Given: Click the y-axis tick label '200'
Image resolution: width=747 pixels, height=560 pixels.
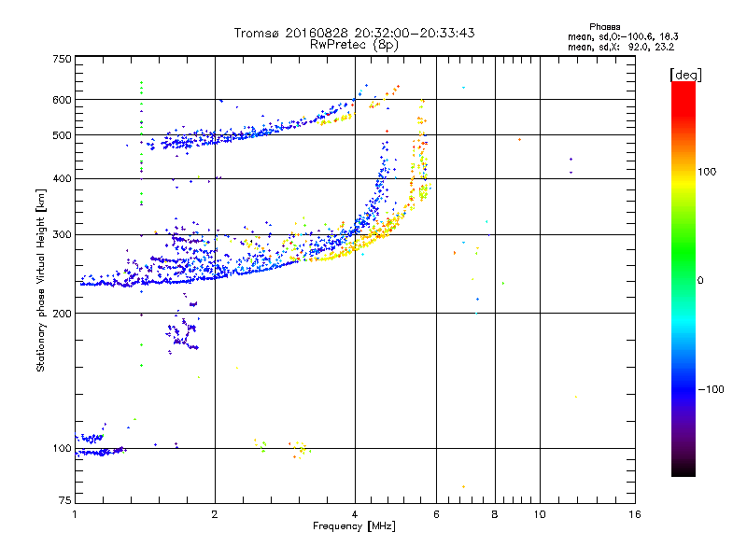Looking at the screenshot, I should click(x=62, y=314).
